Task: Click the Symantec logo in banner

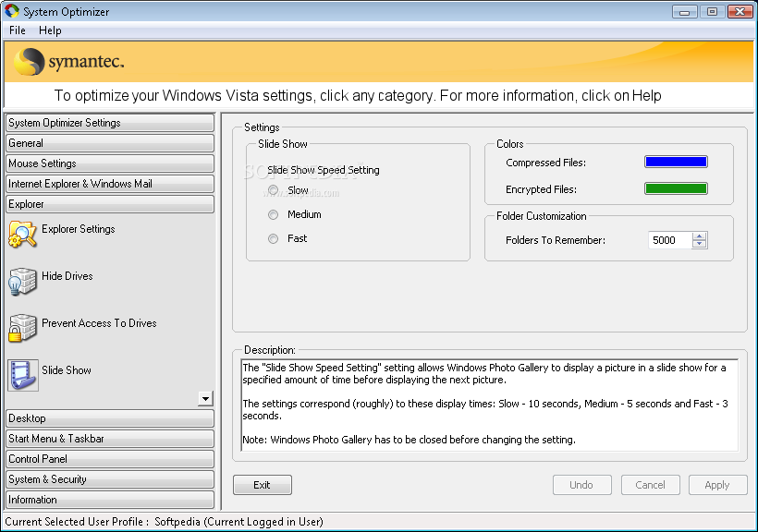Action: [x=68, y=62]
